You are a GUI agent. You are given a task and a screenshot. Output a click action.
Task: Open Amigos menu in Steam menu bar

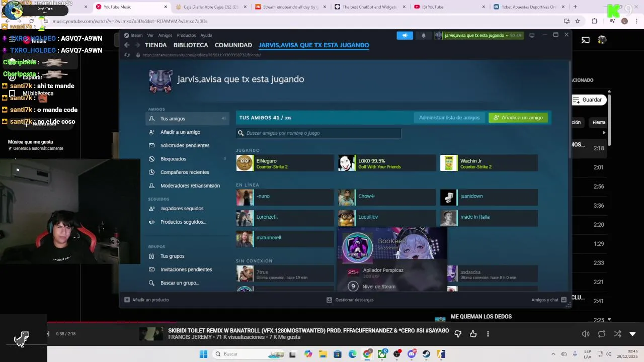tap(165, 35)
